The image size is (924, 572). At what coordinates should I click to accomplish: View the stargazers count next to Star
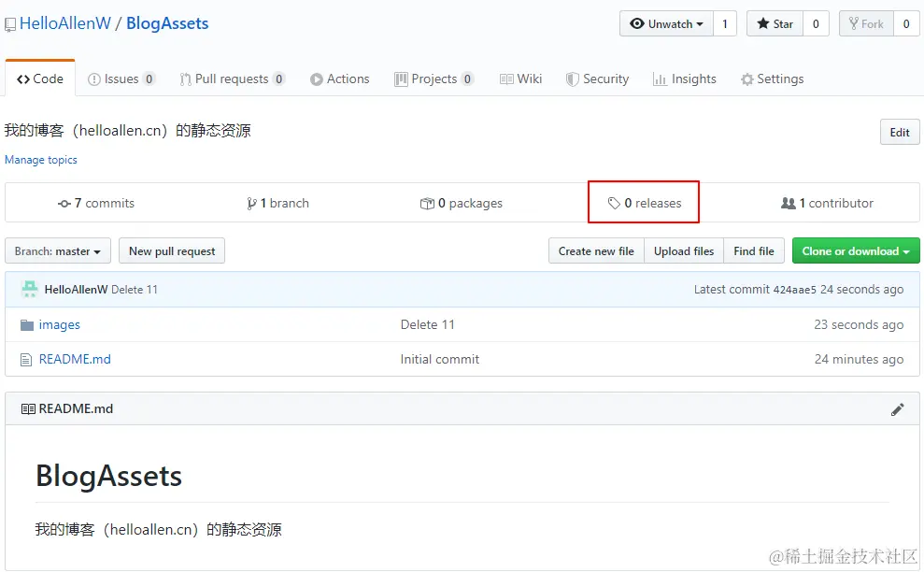click(817, 23)
